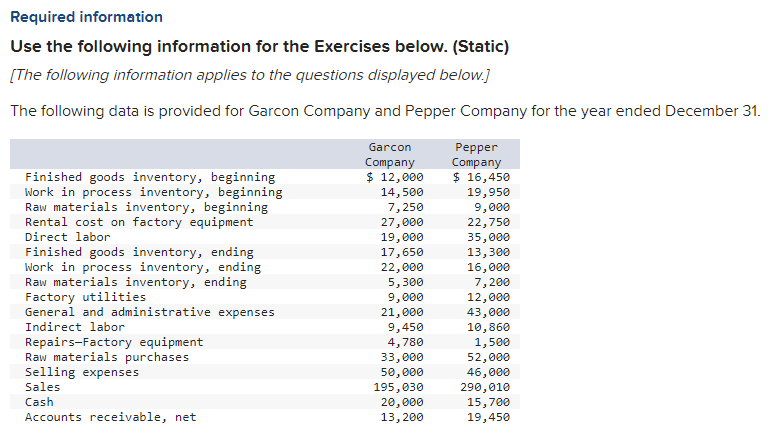Click the value 10,860
The image size is (769, 436).
tap(488, 327)
